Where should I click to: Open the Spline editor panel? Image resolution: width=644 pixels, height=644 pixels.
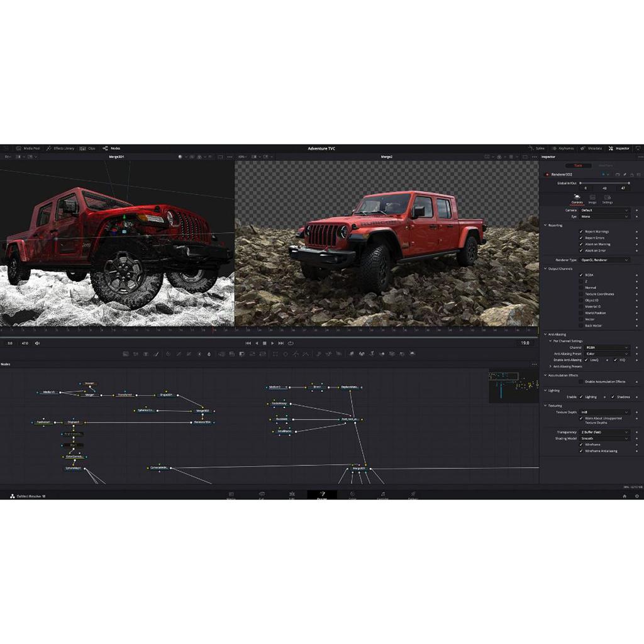[537, 148]
